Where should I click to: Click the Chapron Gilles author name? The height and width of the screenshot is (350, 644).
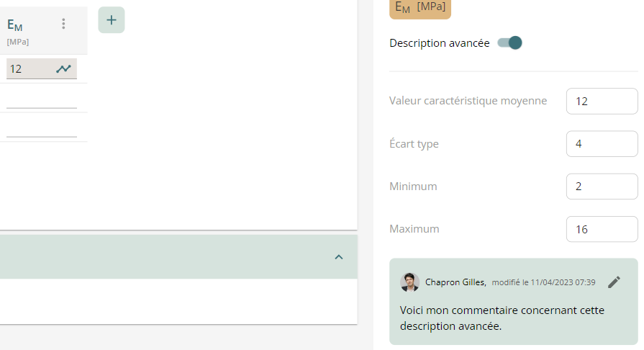point(455,282)
